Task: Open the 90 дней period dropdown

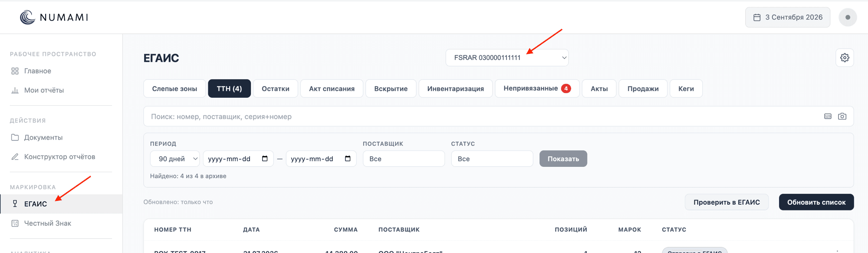Action: [175, 159]
